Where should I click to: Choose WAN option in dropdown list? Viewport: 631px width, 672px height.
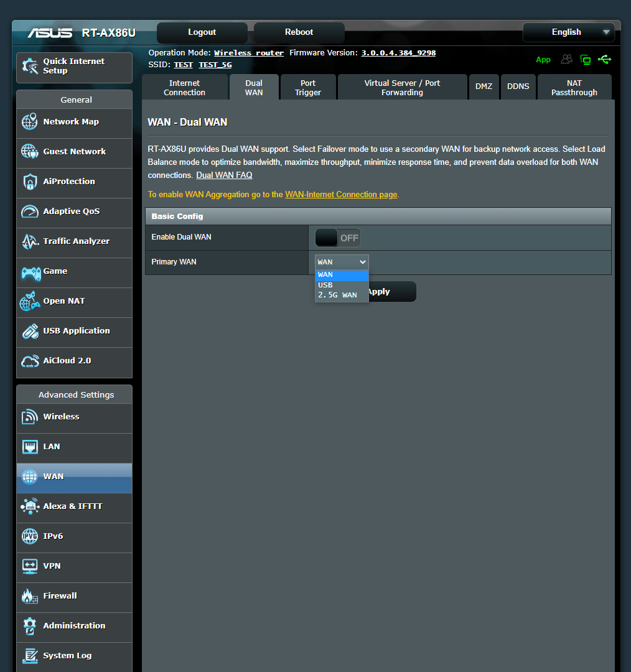coord(342,275)
